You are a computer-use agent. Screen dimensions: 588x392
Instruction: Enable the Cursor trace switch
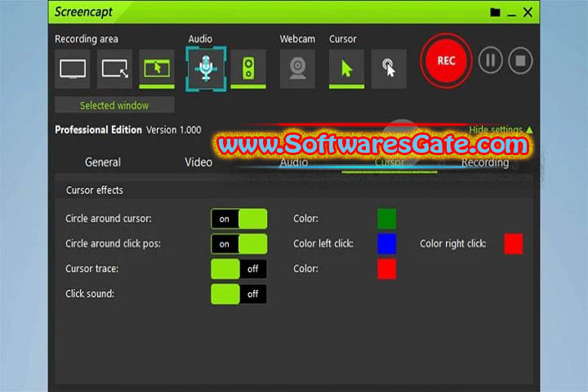pyautogui.click(x=238, y=269)
